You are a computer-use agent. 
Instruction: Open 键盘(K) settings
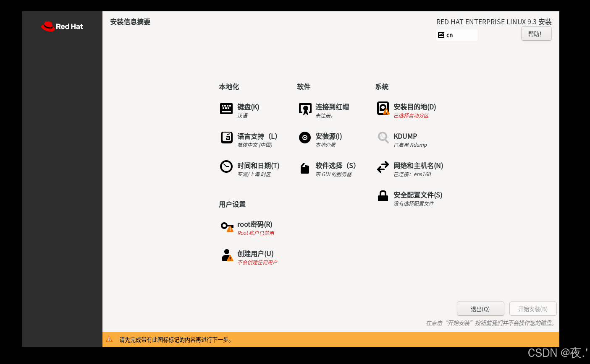(x=248, y=107)
